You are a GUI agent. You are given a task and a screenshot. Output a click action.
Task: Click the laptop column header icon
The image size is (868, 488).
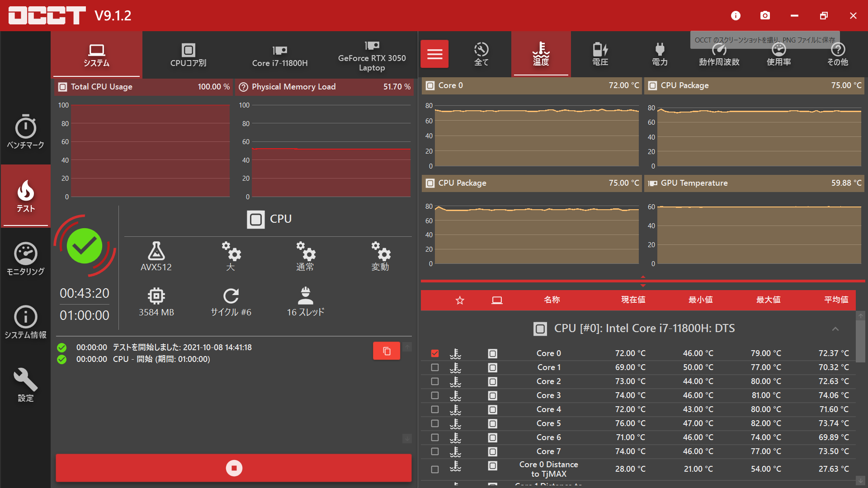pyautogui.click(x=497, y=300)
